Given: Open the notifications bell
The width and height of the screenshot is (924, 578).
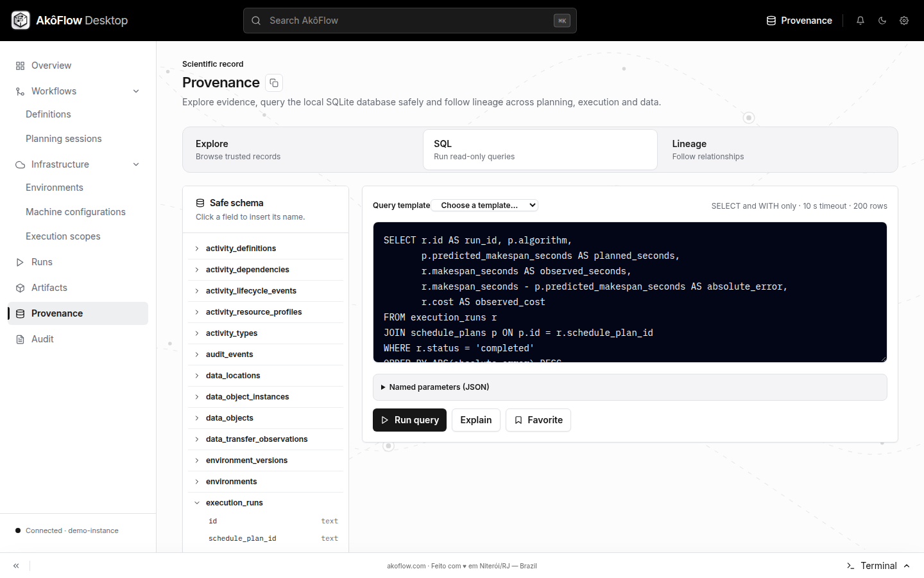Looking at the screenshot, I should coord(860,21).
